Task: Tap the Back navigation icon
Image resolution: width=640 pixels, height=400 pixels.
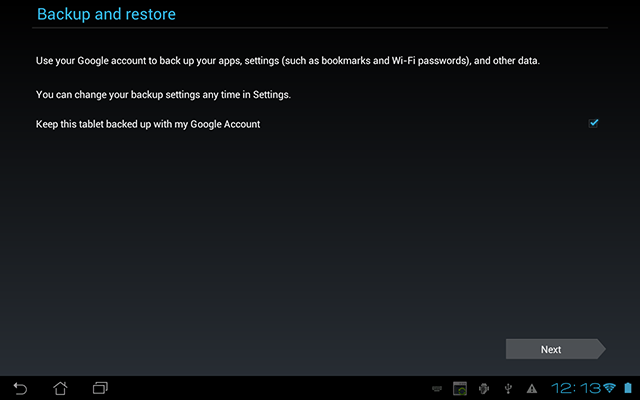Action: pos(20,388)
